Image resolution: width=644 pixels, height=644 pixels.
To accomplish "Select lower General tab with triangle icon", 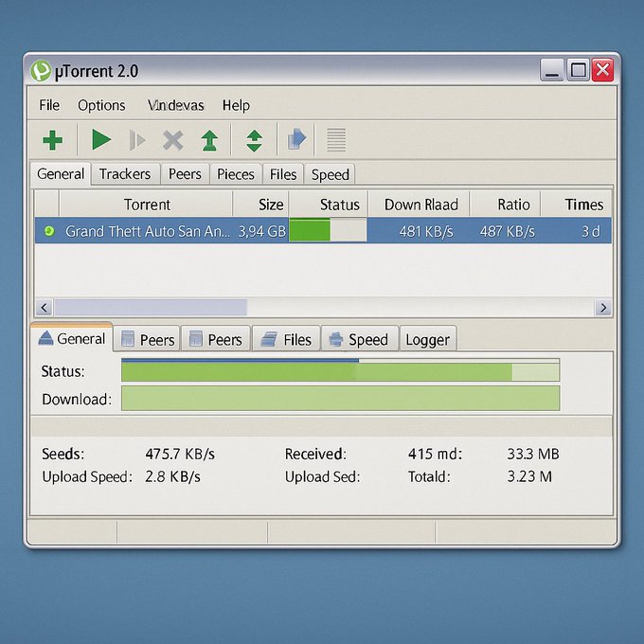I will pyautogui.click(x=71, y=338).
